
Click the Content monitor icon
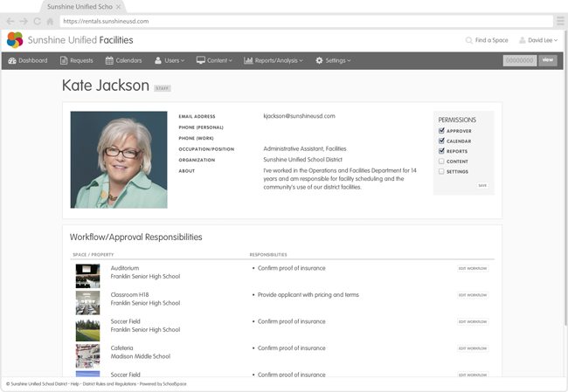click(x=201, y=60)
